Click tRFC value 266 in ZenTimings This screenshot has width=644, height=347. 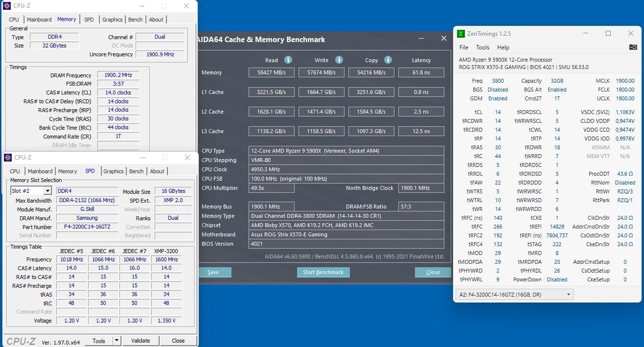tap(498, 227)
